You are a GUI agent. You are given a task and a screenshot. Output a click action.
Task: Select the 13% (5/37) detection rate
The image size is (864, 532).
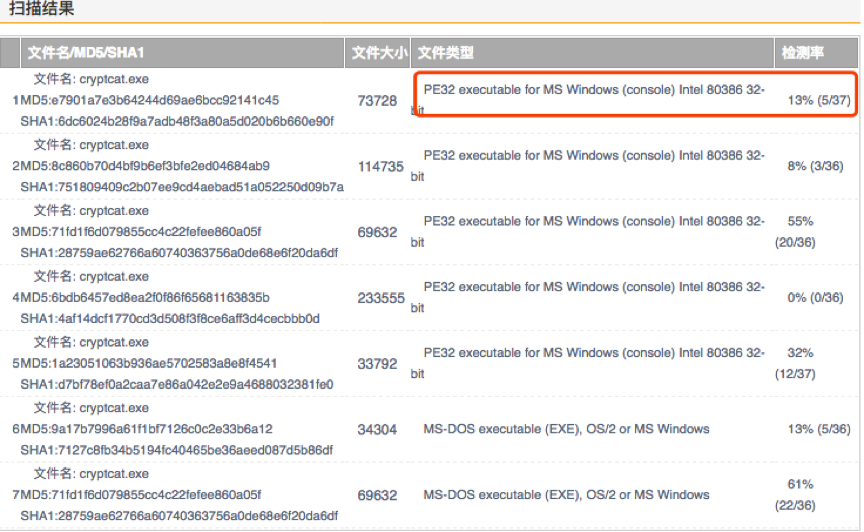coord(819,100)
